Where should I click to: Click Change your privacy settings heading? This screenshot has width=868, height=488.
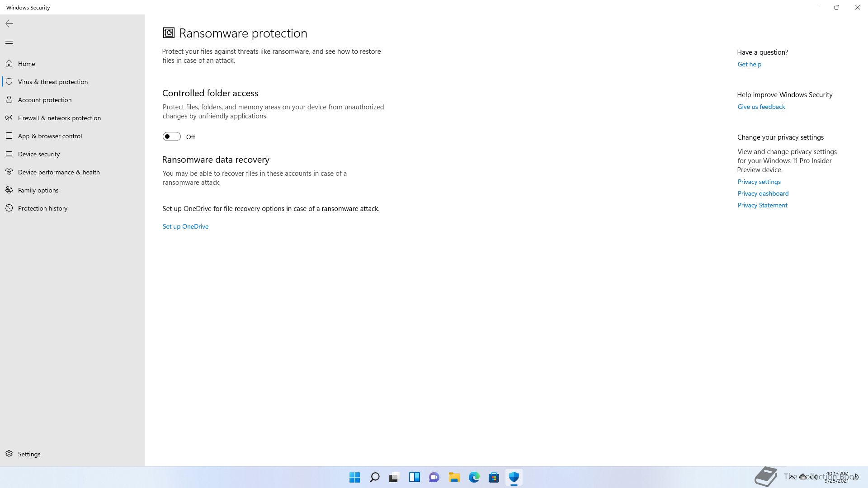pos(781,137)
